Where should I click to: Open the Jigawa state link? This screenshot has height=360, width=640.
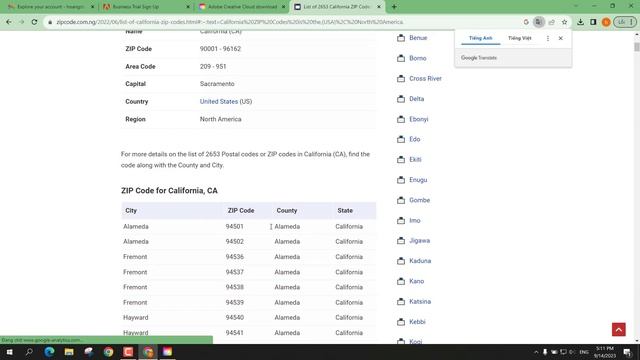pos(420,240)
